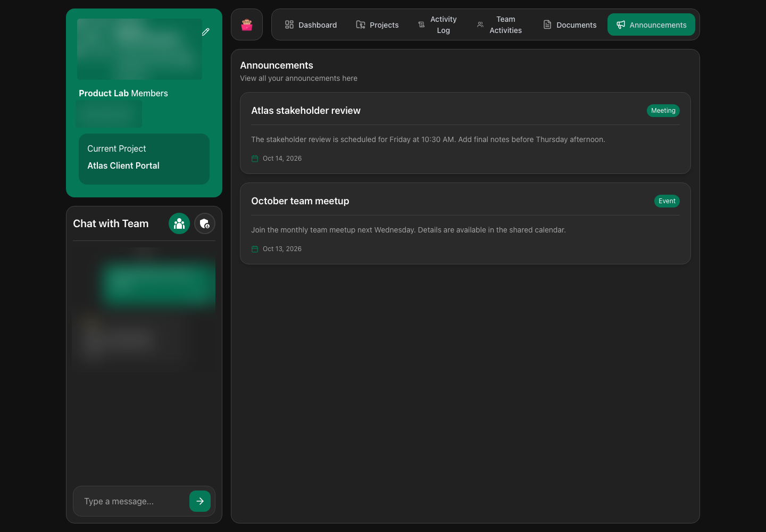Click the Dashboard grid icon

tap(289, 24)
